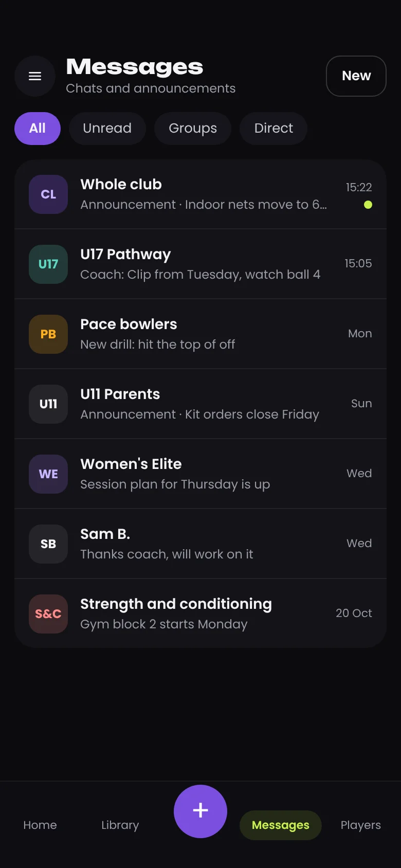Open Sam B. conversation title
Viewport: 401px width, 868px height.
tap(105, 534)
